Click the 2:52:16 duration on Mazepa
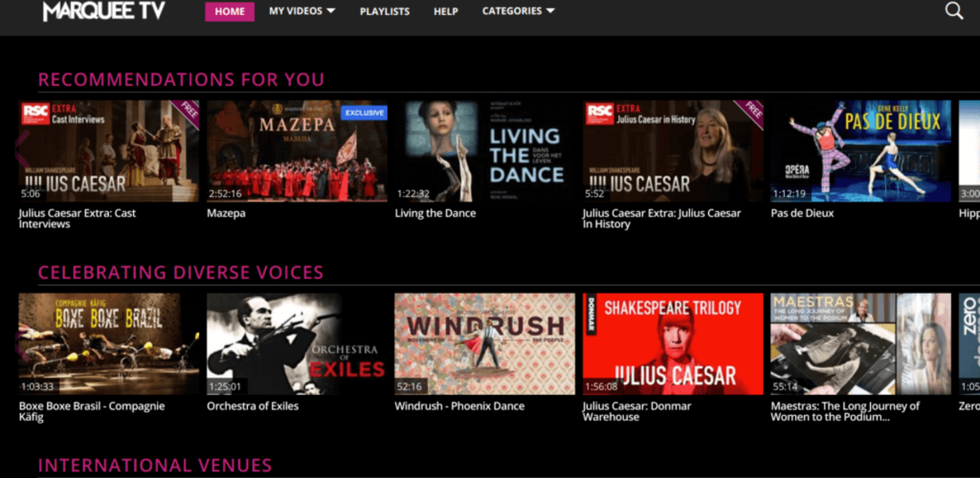 (227, 194)
